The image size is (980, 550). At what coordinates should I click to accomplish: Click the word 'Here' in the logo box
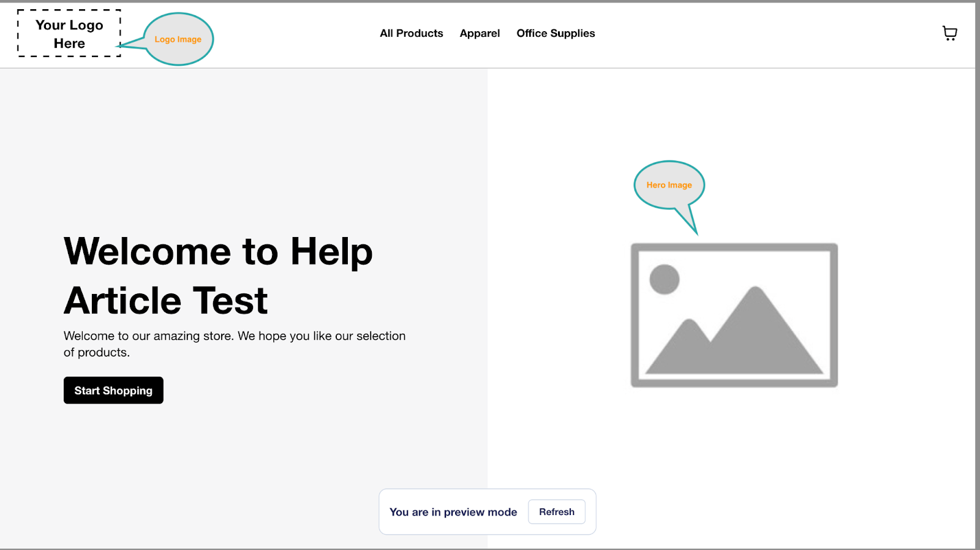tap(69, 43)
